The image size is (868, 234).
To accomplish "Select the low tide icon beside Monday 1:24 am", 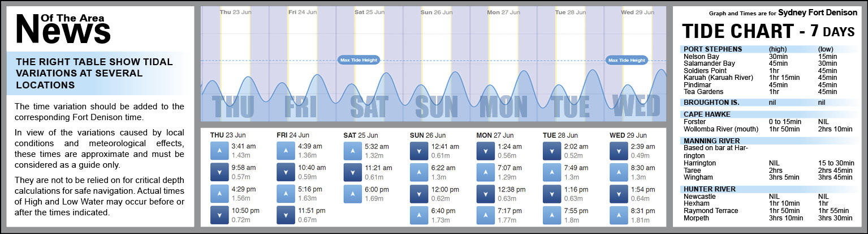I will point(486,151).
